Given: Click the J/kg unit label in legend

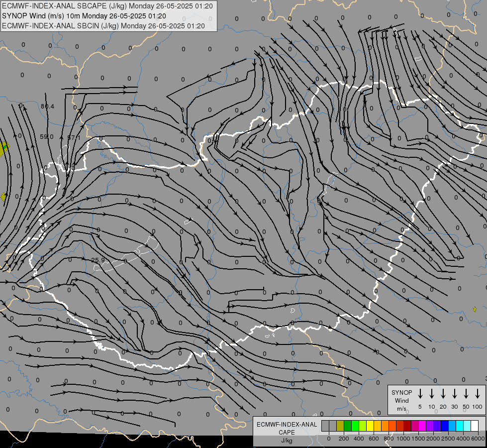Looking at the screenshot, I should (287, 441).
